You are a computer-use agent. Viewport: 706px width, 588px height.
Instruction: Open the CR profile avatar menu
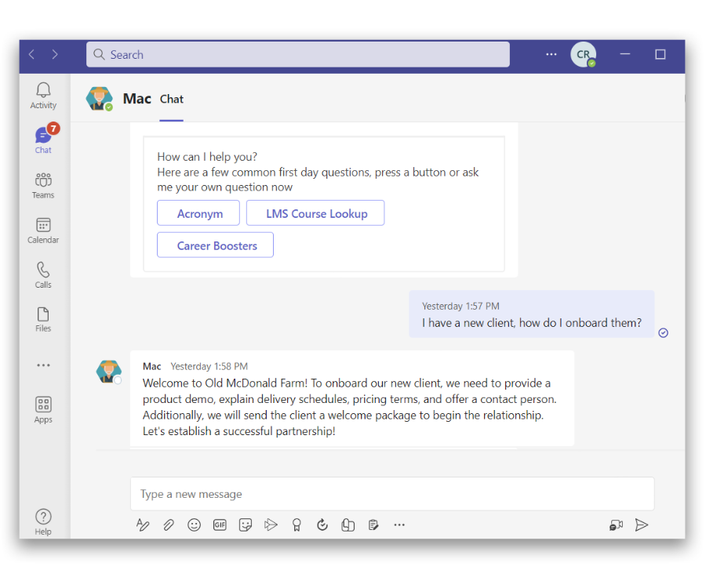(x=584, y=54)
